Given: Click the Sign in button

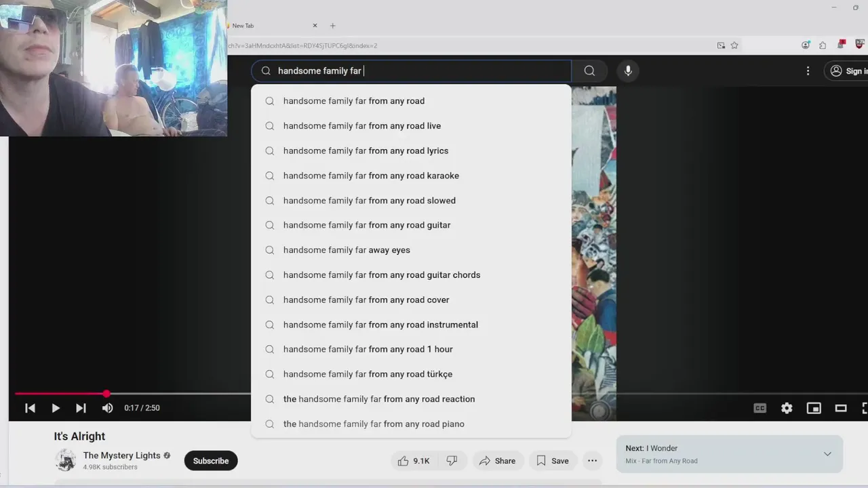Looking at the screenshot, I should (847, 70).
